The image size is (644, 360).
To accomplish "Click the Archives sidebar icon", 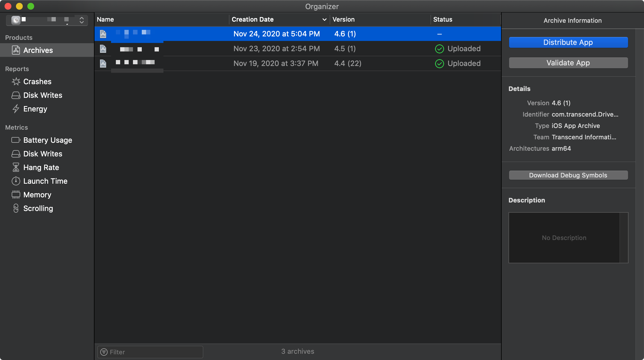I will click(16, 50).
